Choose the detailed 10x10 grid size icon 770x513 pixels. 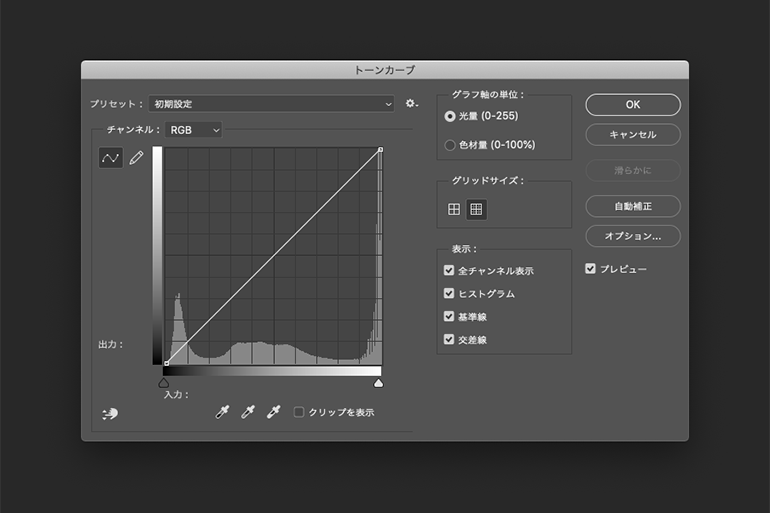[476, 210]
